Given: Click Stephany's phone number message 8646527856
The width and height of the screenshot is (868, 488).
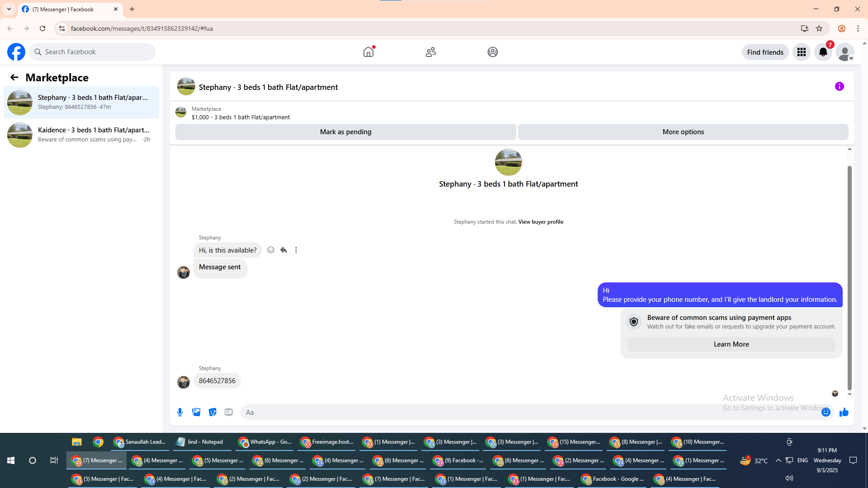Looking at the screenshot, I should tap(217, 381).
